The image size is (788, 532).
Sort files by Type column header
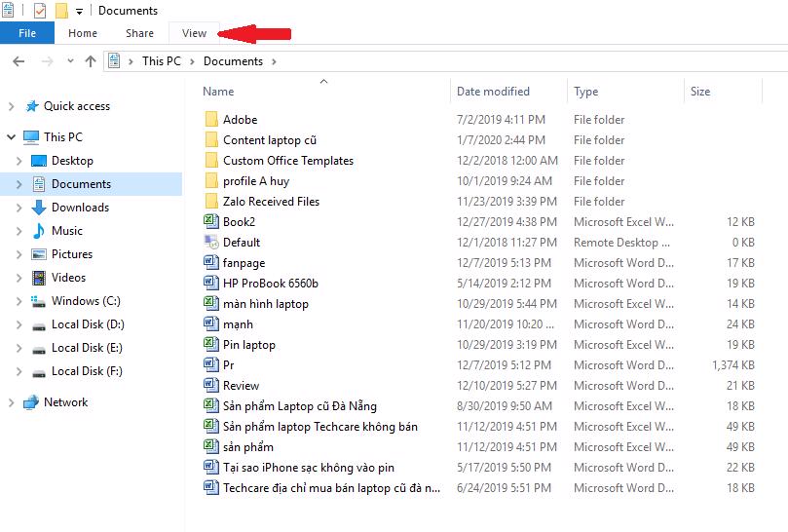click(586, 92)
